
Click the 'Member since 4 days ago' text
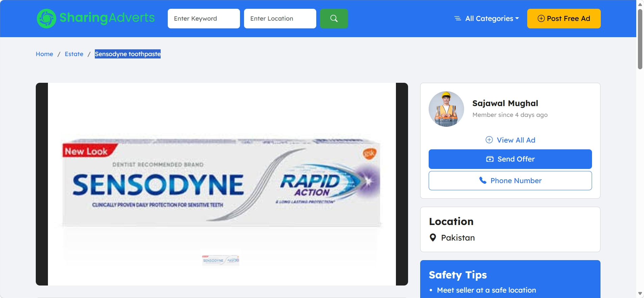tap(510, 115)
